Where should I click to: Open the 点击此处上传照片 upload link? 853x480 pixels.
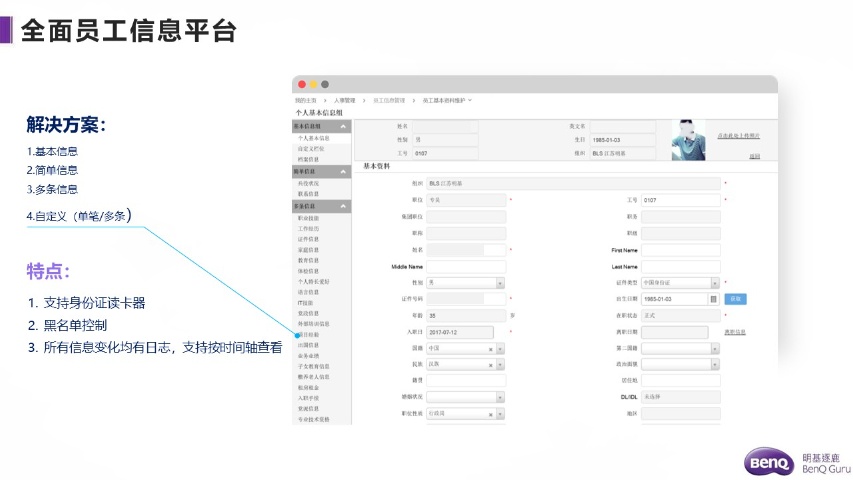tap(739, 136)
